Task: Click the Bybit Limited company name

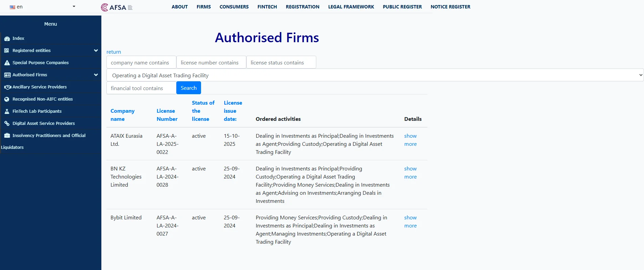Action: coord(126,218)
